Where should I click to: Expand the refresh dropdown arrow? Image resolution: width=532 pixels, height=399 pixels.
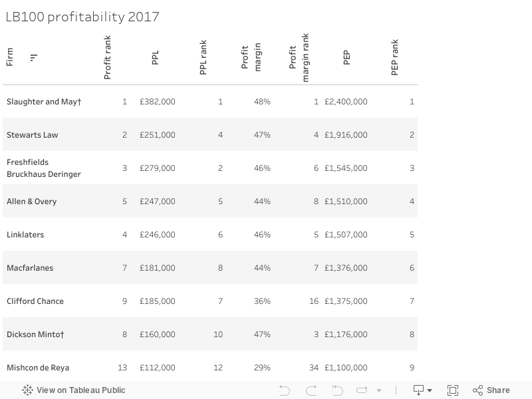pos(379,390)
